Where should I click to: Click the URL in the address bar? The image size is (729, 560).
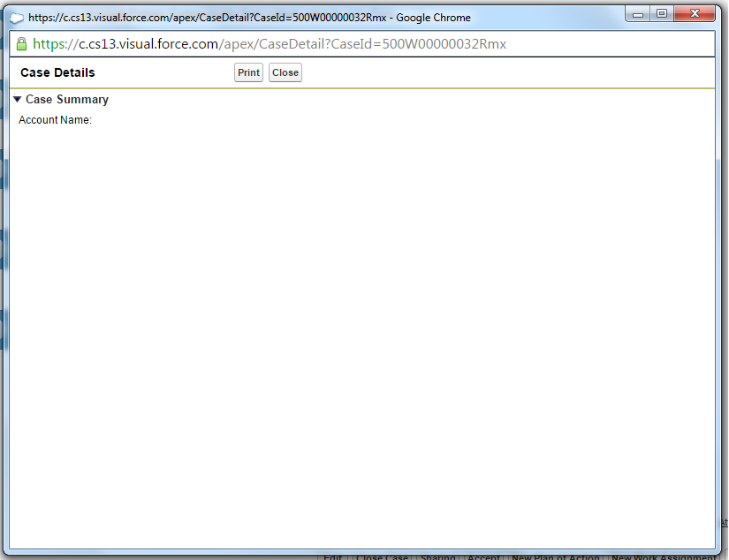pos(270,44)
